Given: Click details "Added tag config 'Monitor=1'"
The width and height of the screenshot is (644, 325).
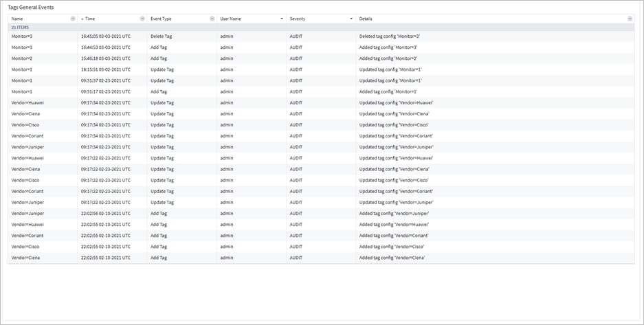Looking at the screenshot, I should click(x=388, y=91).
